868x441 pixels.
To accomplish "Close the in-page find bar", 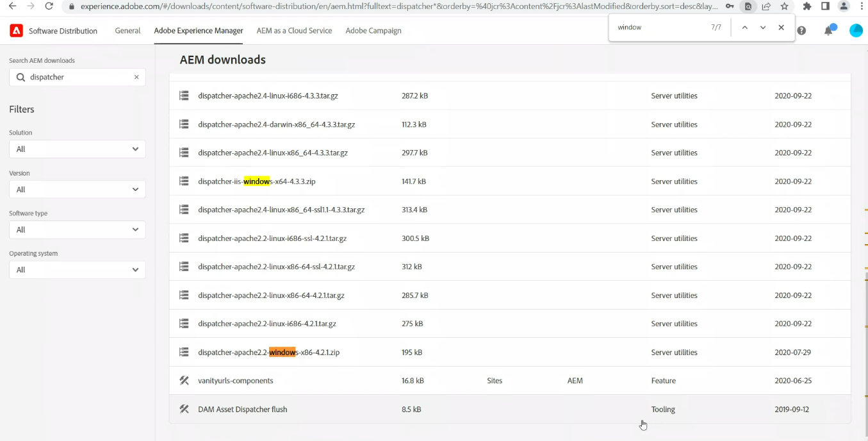I will click(x=781, y=28).
